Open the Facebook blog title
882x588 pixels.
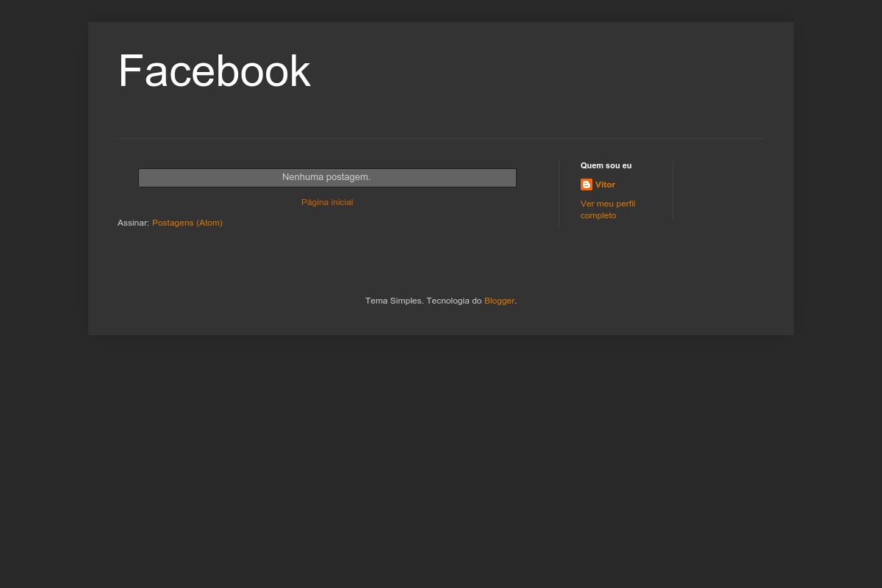click(214, 71)
